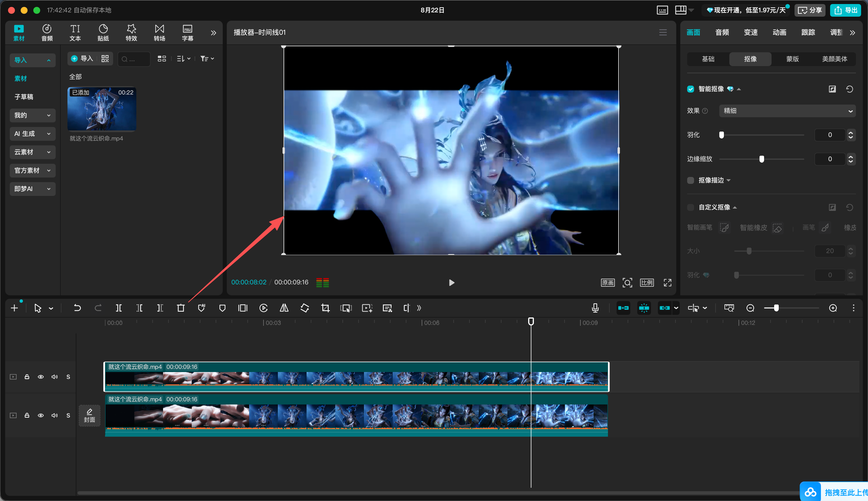
Task: Click the preview zoom focus icon
Action: (x=627, y=282)
